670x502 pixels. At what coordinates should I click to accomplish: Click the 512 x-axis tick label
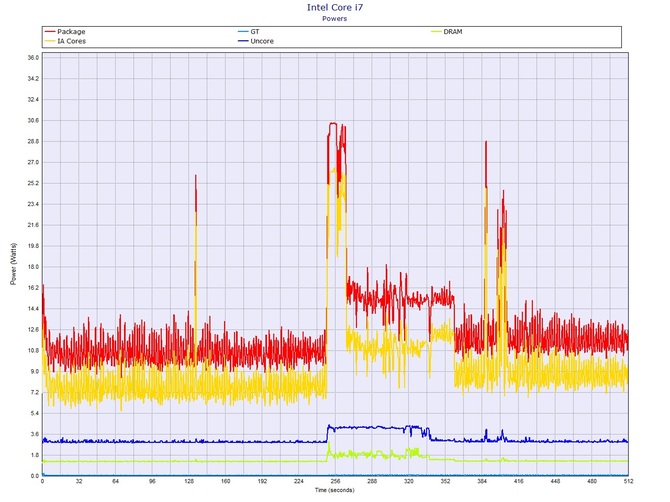[629, 481]
